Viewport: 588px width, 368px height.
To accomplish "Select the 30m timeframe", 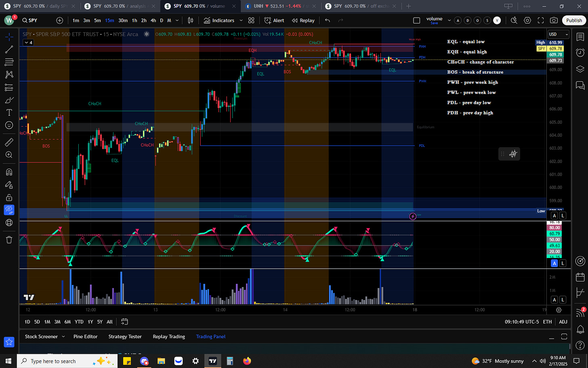I will click(123, 20).
